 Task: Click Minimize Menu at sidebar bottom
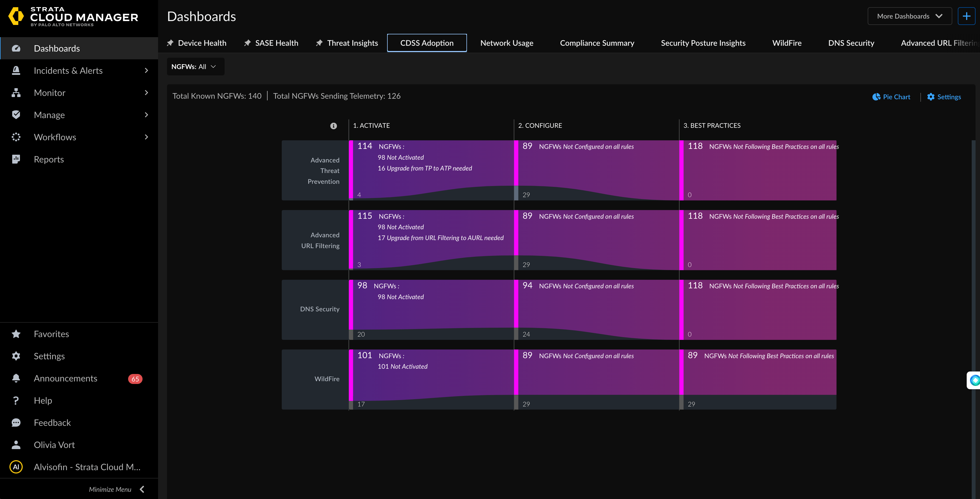pos(110,489)
